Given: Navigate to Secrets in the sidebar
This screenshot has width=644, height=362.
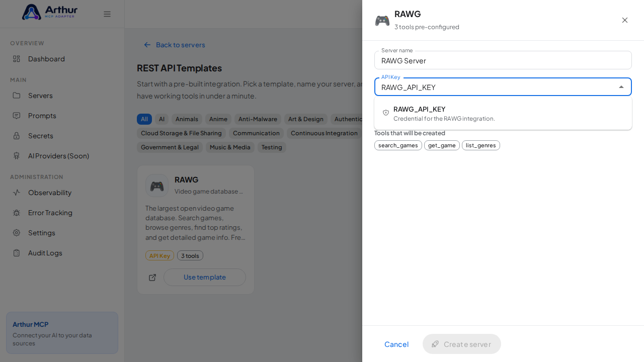Looking at the screenshot, I should (62, 136).
